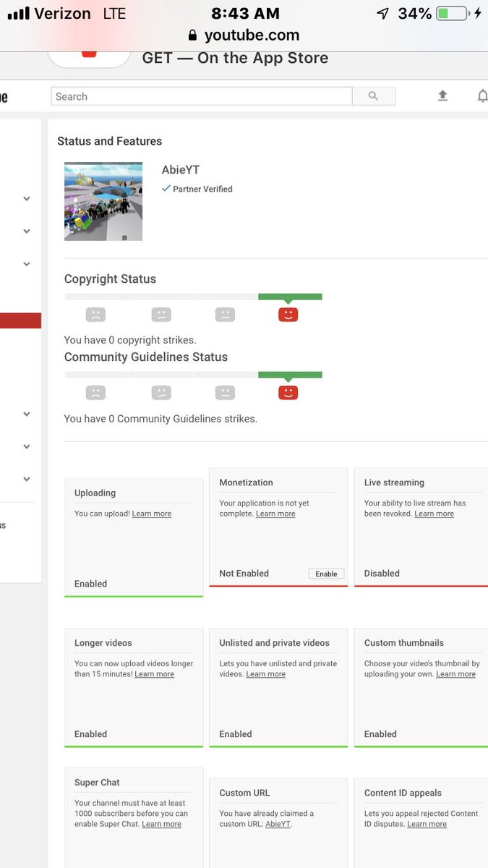Click the AbieYT channel avatar thumbnail
Screen dimensions: 488x868
coord(103,201)
